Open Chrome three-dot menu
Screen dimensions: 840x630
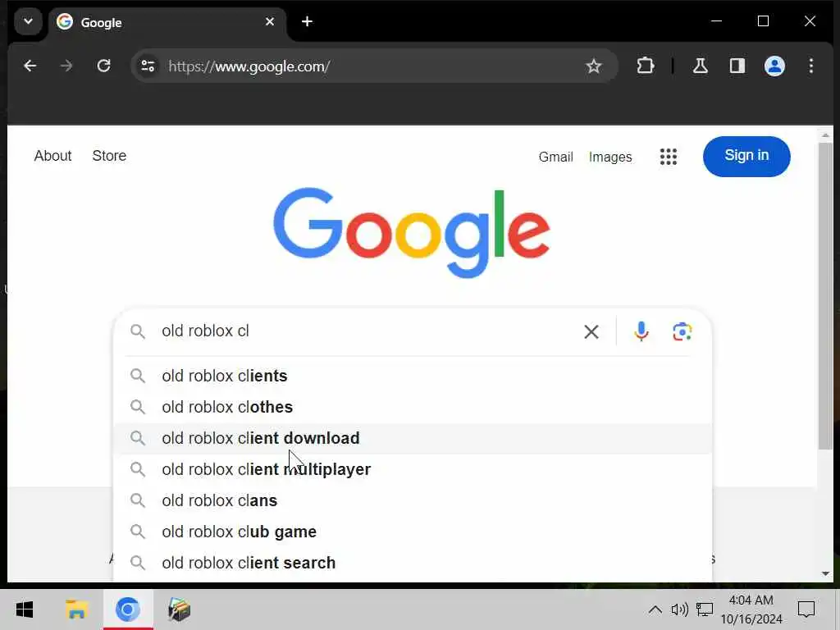coord(810,66)
